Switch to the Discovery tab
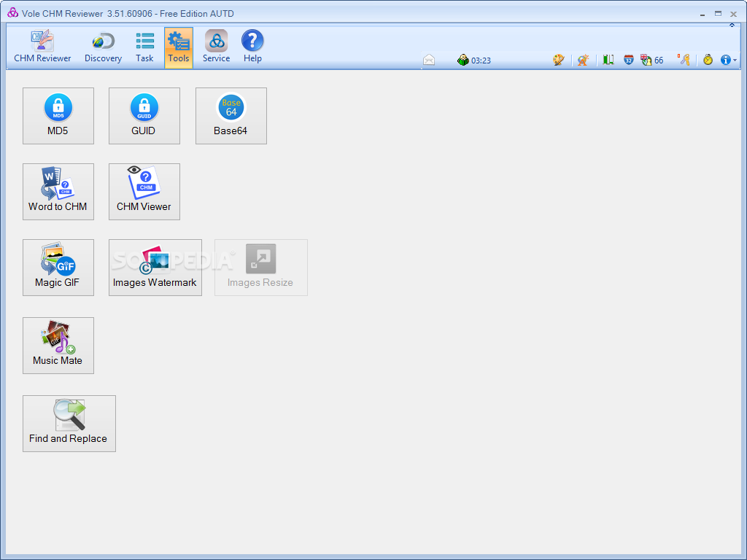Viewport: 747px width, 560px height. point(103,47)
